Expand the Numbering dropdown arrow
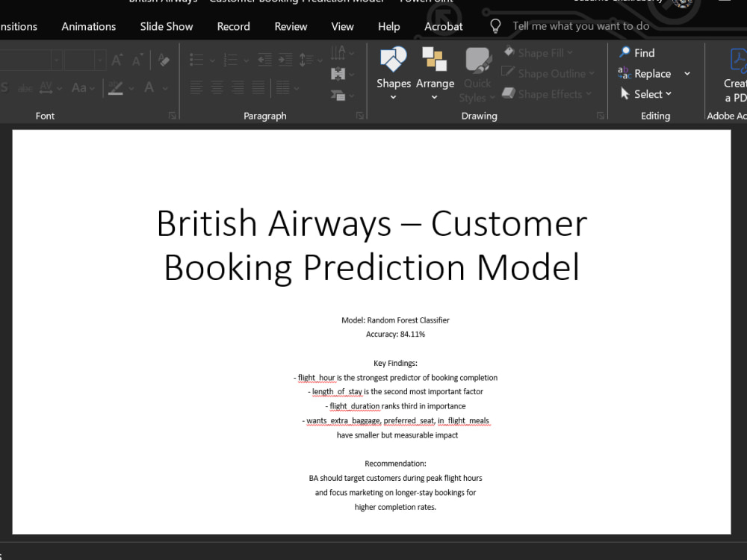Image resolution: width=747 pixels, height=560 pixels. point(246,60)
